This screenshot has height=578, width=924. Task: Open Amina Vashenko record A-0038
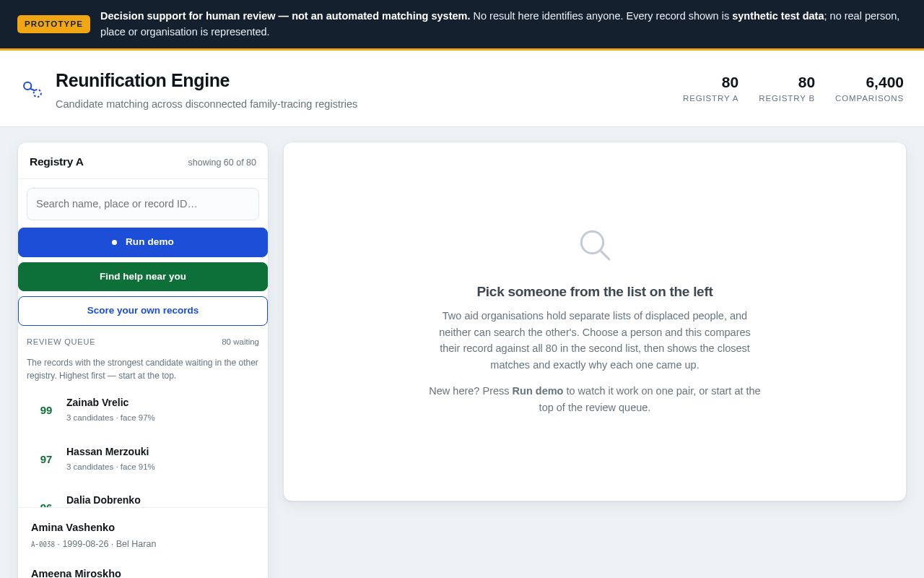tap(143, 535)
